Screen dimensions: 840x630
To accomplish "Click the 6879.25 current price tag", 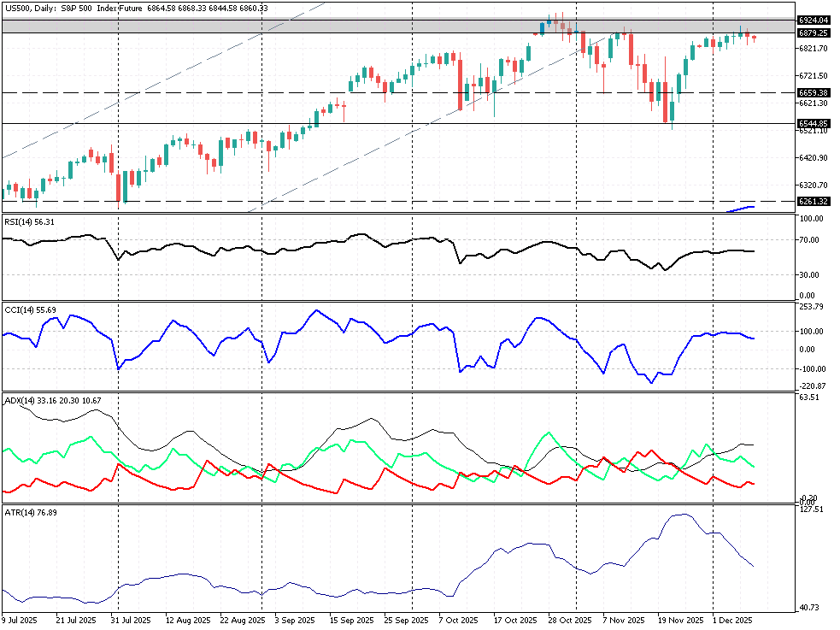I will (813, 32).
